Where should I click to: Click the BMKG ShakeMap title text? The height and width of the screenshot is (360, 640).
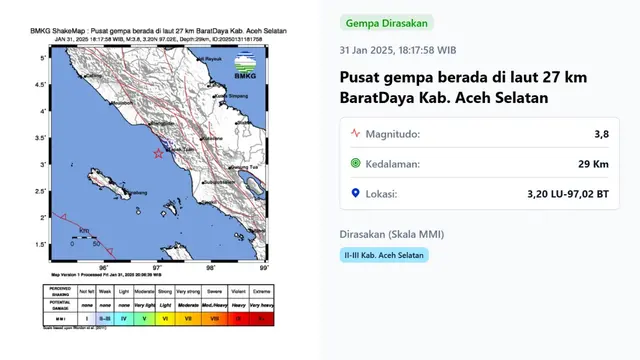tap(158, 31)
